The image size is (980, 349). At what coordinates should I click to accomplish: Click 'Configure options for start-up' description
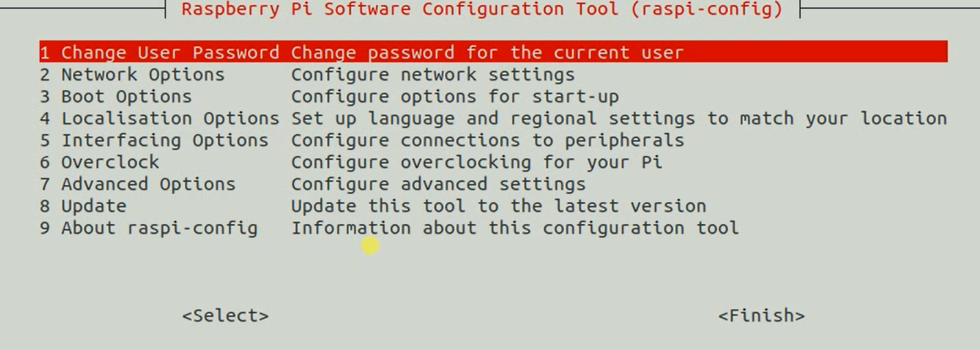coord(455,97)
